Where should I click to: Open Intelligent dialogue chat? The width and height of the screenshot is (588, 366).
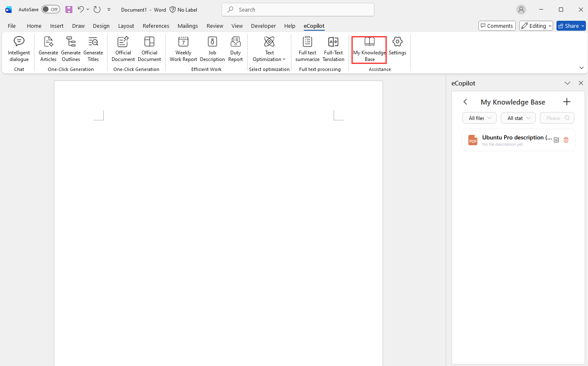pyautogui.click(x=19, y=49)
